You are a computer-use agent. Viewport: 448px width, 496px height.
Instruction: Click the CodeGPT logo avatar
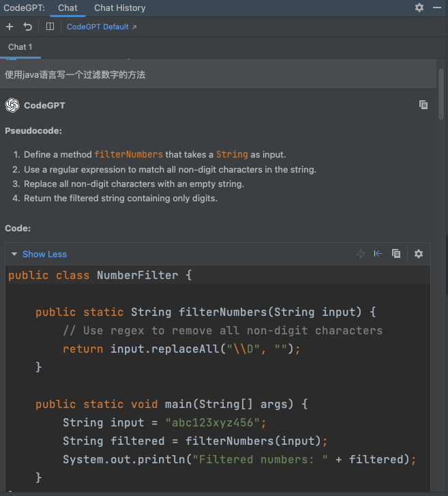12,105
